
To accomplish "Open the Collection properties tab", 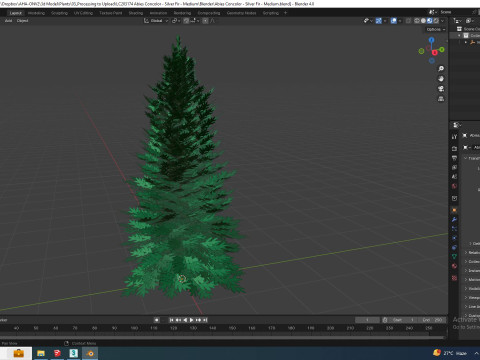I will click(454, 198).
